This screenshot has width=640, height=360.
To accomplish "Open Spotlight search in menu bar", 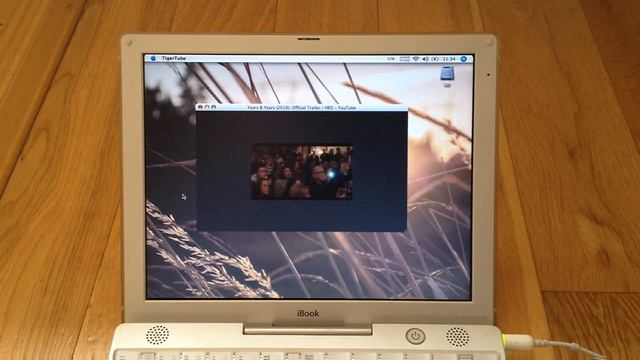I will point(464,59).
